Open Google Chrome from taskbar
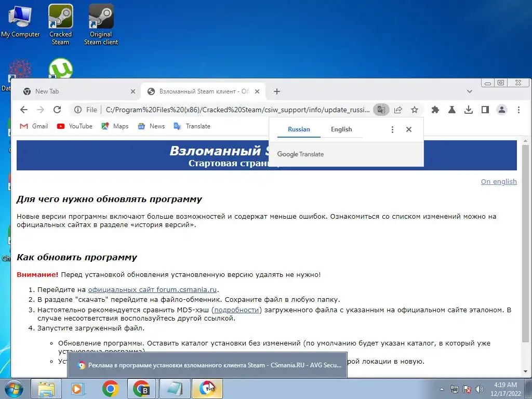 (x=110, y=389)
